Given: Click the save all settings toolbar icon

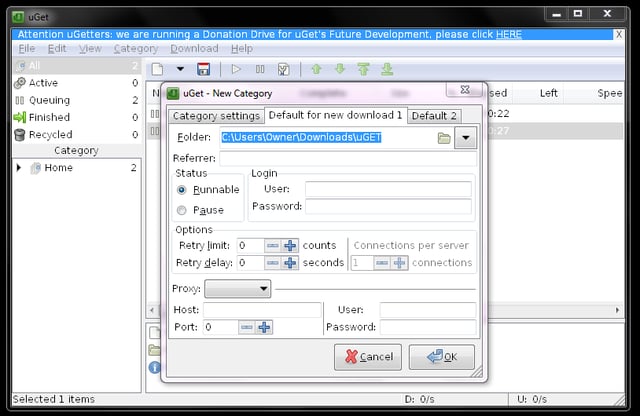Looking at the screenshot, I should coord(203,69).
